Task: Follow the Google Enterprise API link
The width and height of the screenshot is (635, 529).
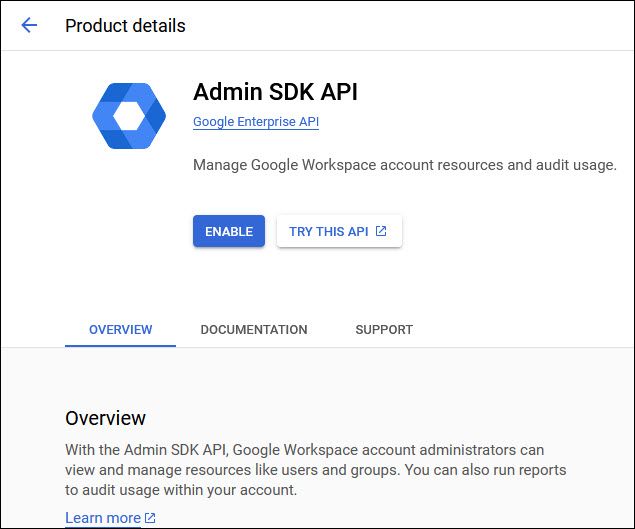Action: tap(255, 122)
